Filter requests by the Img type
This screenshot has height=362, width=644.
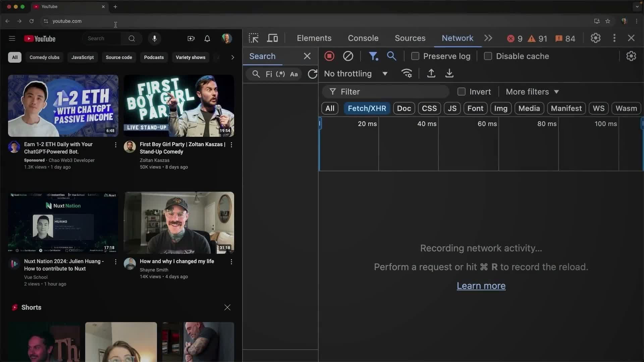tap(501, 109)
